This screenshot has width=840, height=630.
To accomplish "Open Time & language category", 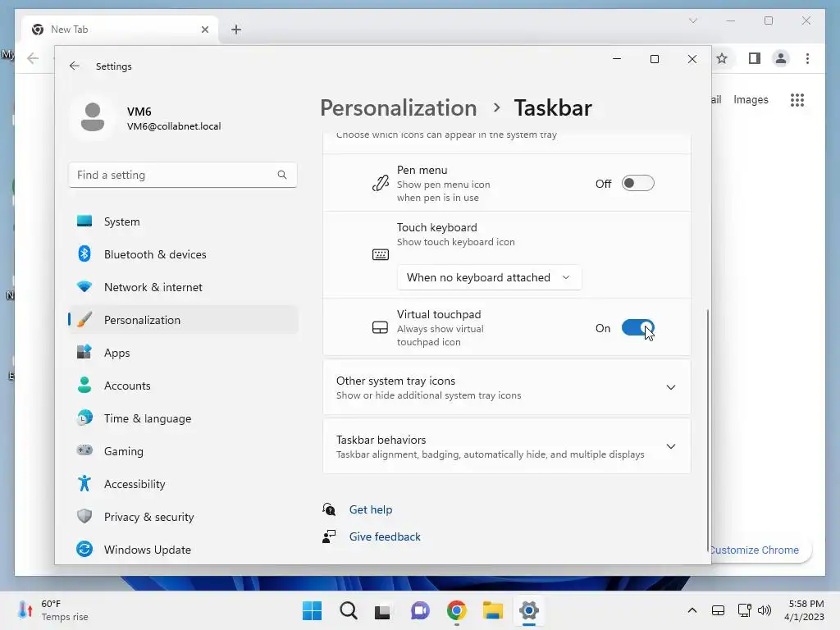I will [183, 418].
